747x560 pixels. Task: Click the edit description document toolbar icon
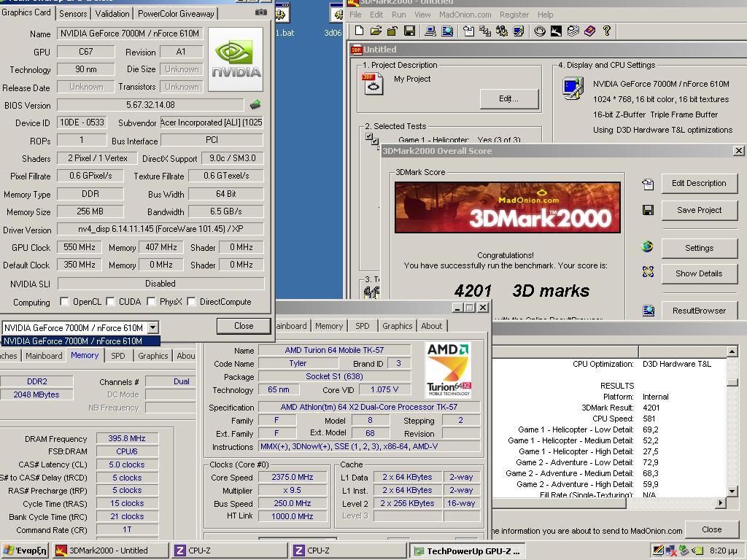(469, 31)
